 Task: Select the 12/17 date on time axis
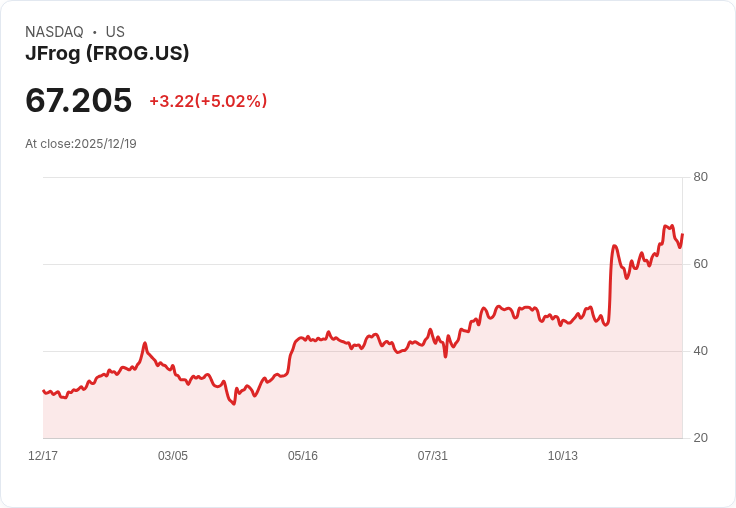pos(43,456)
